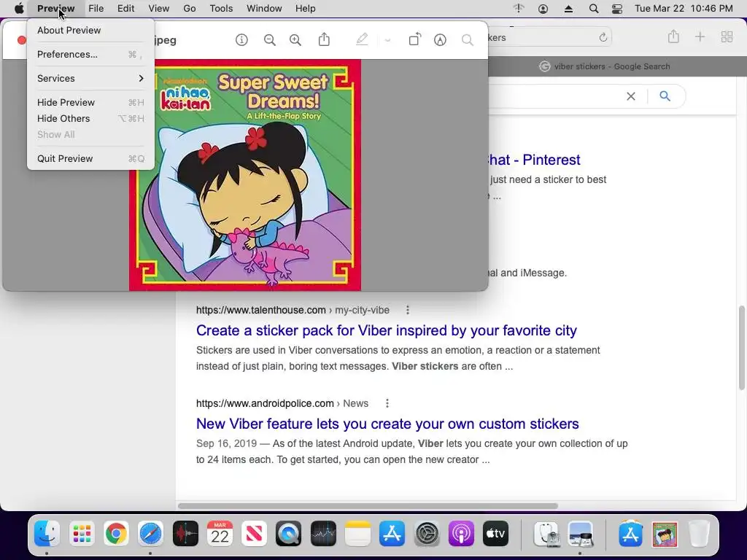The image size is (747, 560).
Task: Click the Wi-Fi status icon in menu bar
Action: pyautogui.click(x=519, y=9)
